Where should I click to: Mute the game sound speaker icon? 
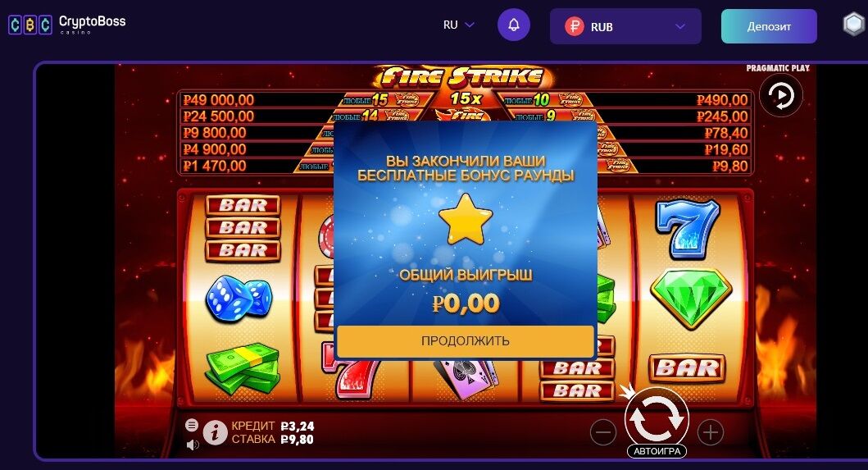click(x=192, y=445)
